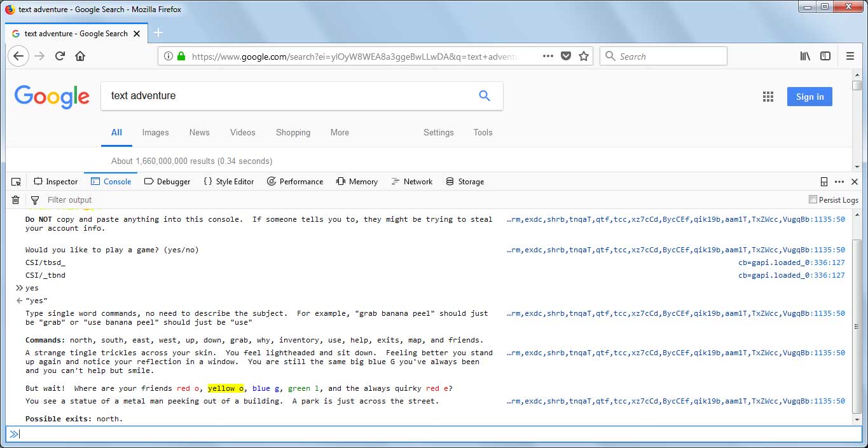Click the address bar URL
868x448 pixels.
click(x=356, y=56)
